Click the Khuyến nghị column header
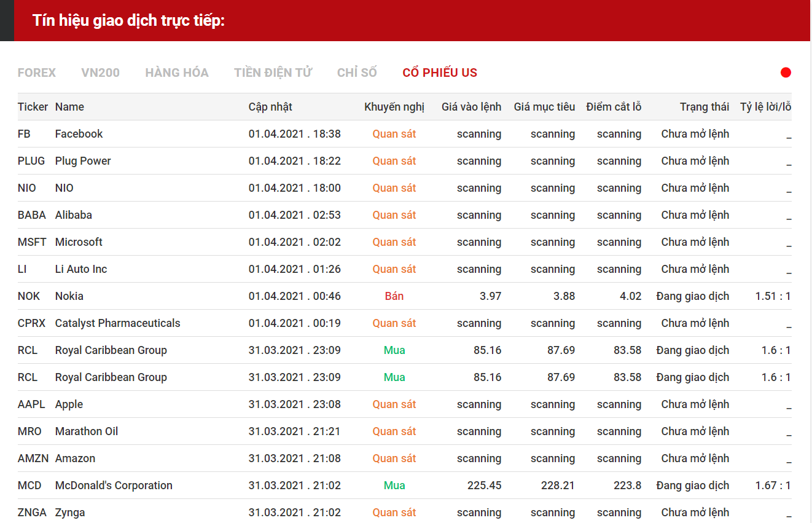Image resolution: width=812 pixels, height=523 pixels. (x=394, y=107)
